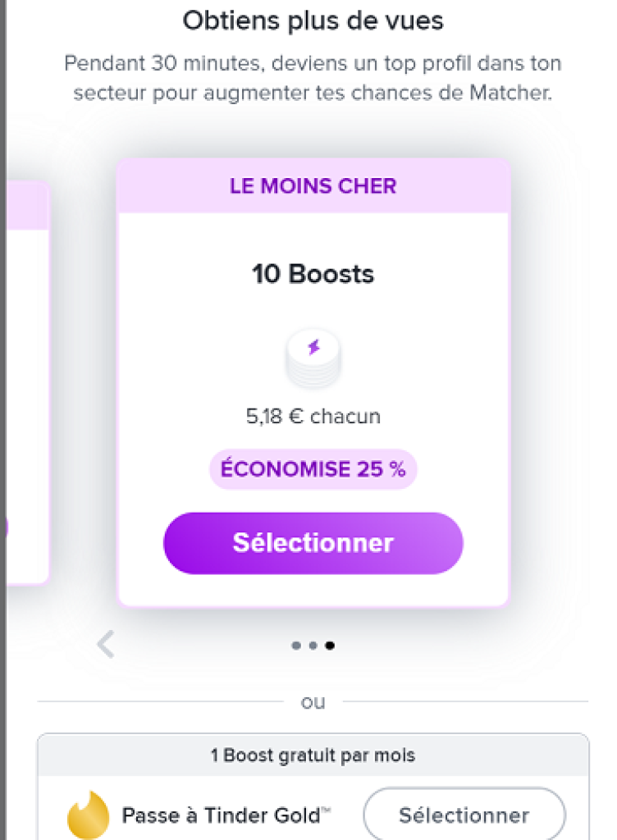Click the ou divider between offers
The height and width of the screenshot is (840, 617).
tap(313, 702)
